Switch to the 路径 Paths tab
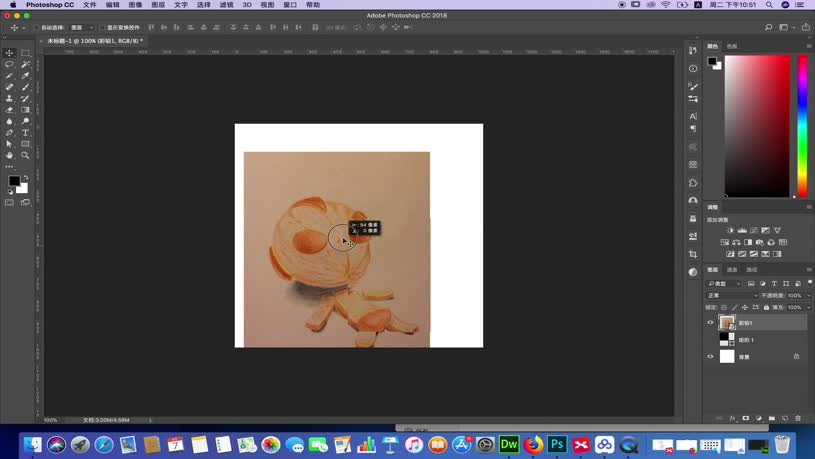Image resolution: width=815 pixels, height=459 pixels. tap(752, 270)
